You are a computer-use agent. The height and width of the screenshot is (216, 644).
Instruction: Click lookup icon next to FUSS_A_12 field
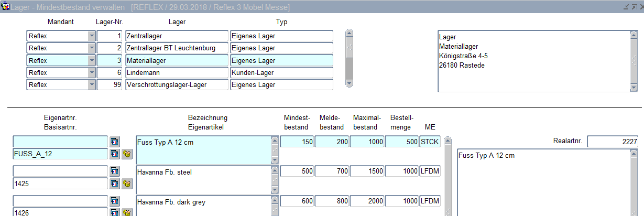114,154
